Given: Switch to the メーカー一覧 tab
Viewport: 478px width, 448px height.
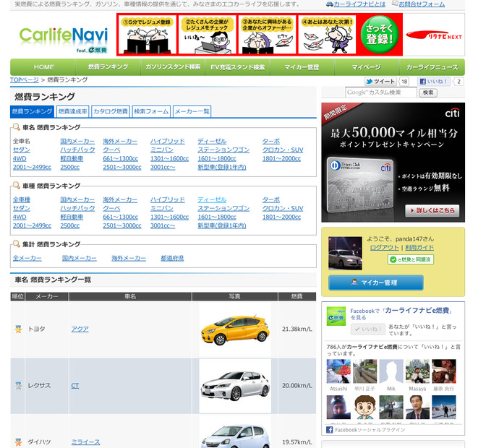Looking at the screenshot, I should click(x=192, y=111).
